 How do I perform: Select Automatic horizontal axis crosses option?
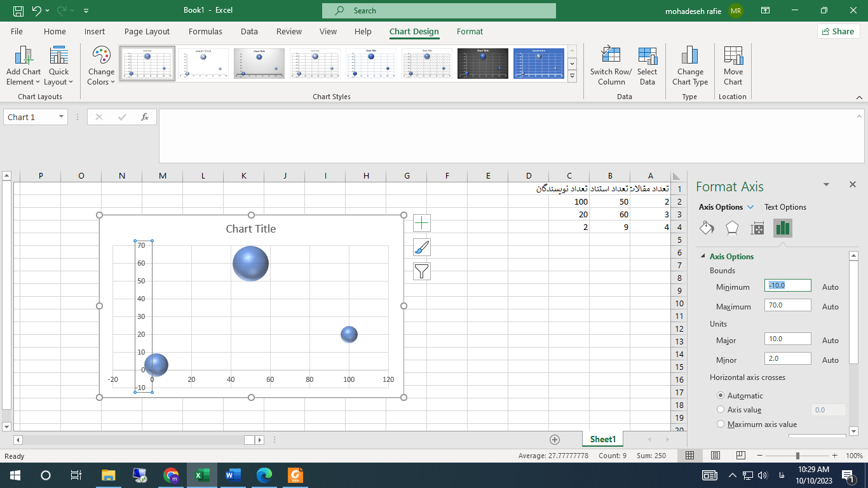pos(721,395)
